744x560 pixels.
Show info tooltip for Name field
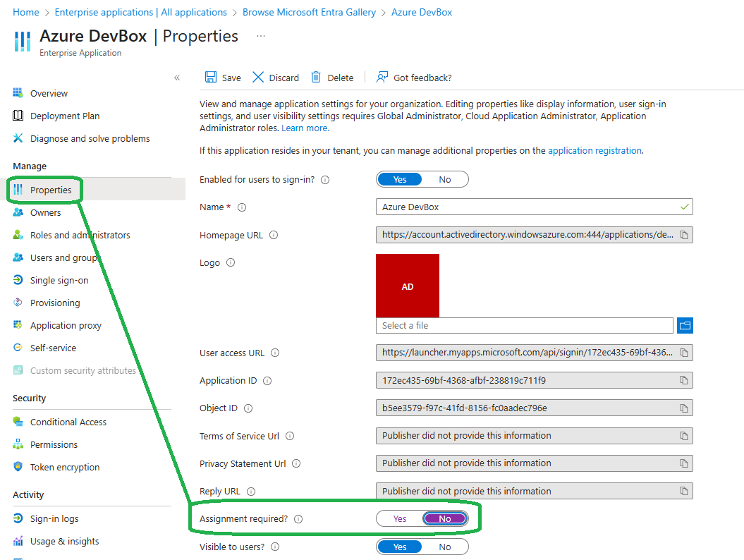click(242, 207)
